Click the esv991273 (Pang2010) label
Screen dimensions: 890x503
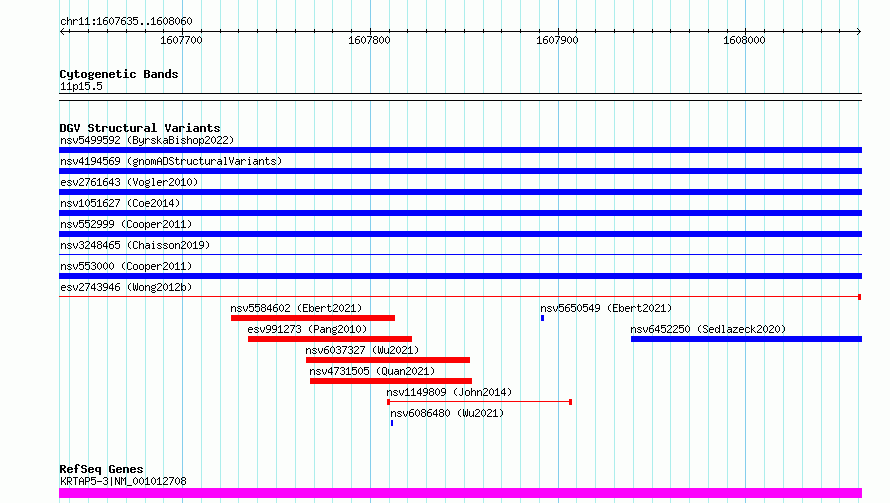click(x=307, y=329)
